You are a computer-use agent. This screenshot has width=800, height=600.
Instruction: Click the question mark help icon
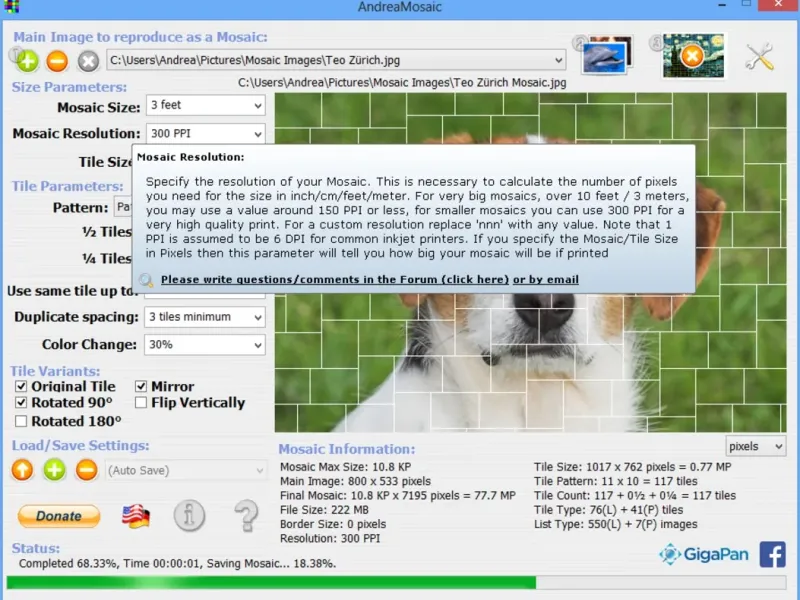click(246, 516)
